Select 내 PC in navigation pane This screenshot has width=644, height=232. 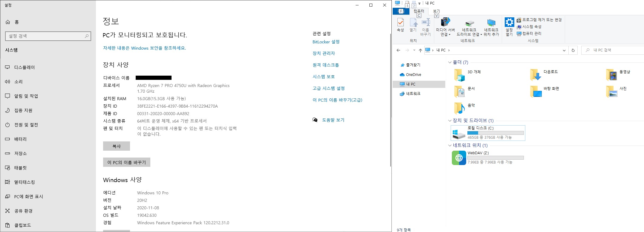[419, 84]
